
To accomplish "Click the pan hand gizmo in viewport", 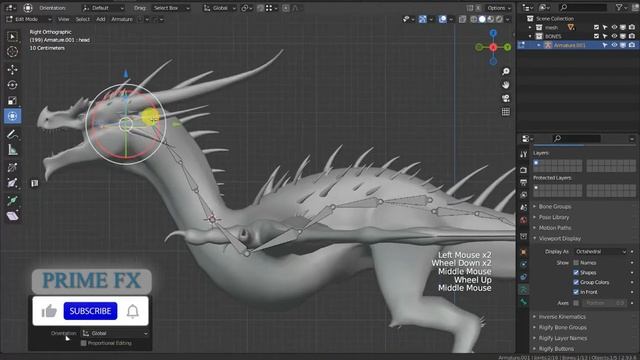I will [506, 85].
